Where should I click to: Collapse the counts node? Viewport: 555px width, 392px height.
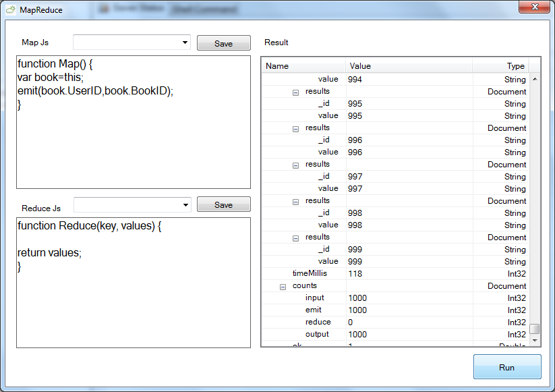tap(283, 287)
